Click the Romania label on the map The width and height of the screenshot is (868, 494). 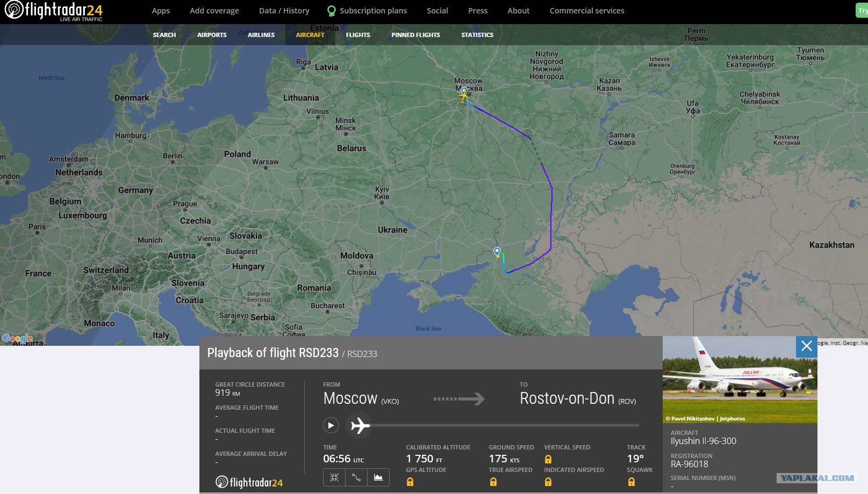point(314,288)
